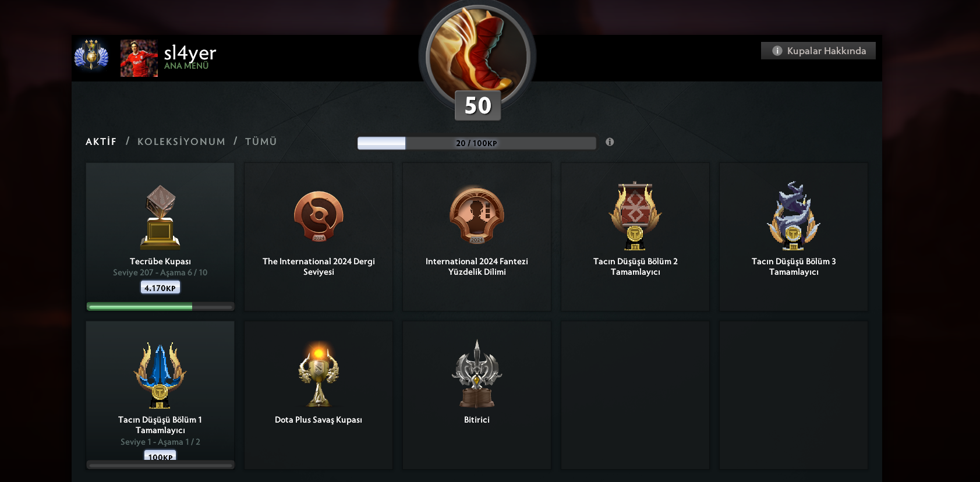980x482 pixels.
Task: Click the 20 / 100KP progress bar
Action: click(x=477, y=143)
